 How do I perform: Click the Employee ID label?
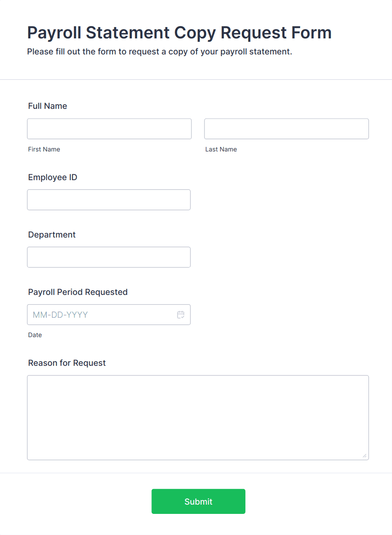coord(52,177)
